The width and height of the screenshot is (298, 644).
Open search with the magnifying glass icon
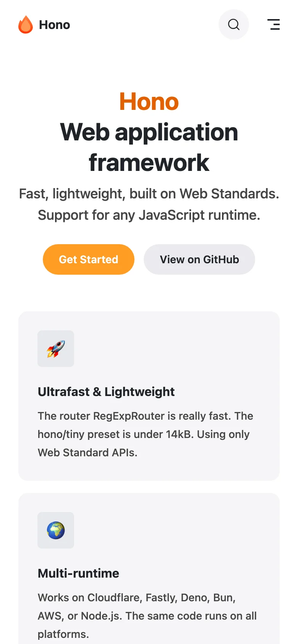point(233,24)
